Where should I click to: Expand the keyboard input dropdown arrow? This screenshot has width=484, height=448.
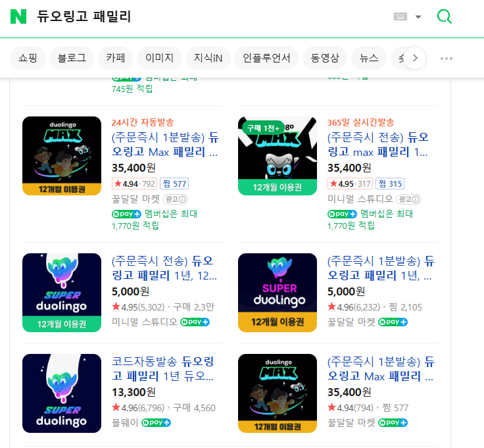[x=418, y=17]
